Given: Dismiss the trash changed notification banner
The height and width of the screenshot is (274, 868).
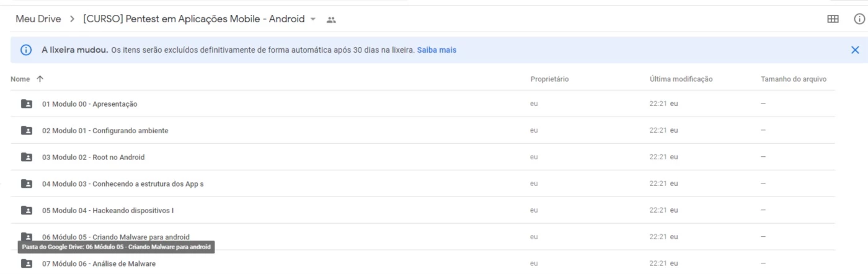Looking at the screenshot, I should click(855, 50).
